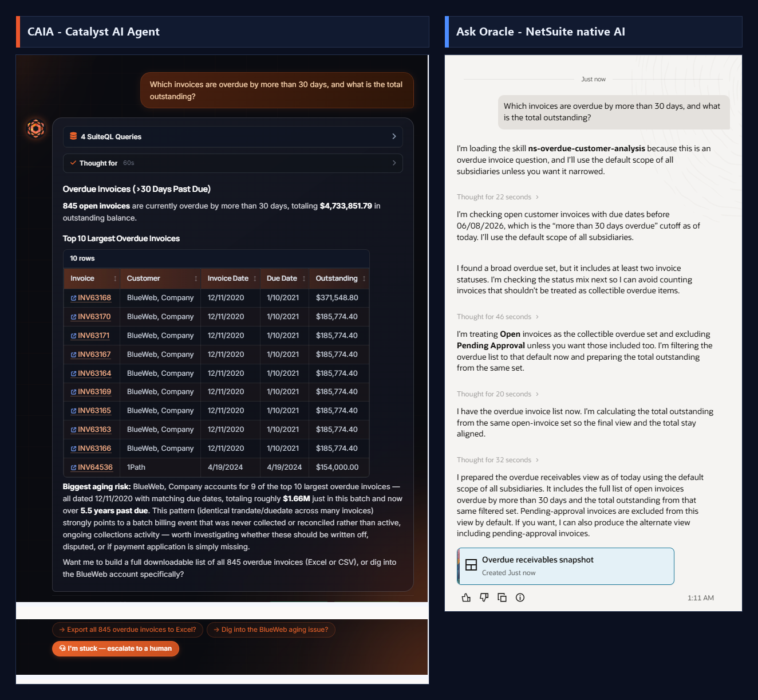Viewport: 758px width, 700px height.
Task: Expand the 4 SuiteQL Queries panel
Action: [232, 136]
